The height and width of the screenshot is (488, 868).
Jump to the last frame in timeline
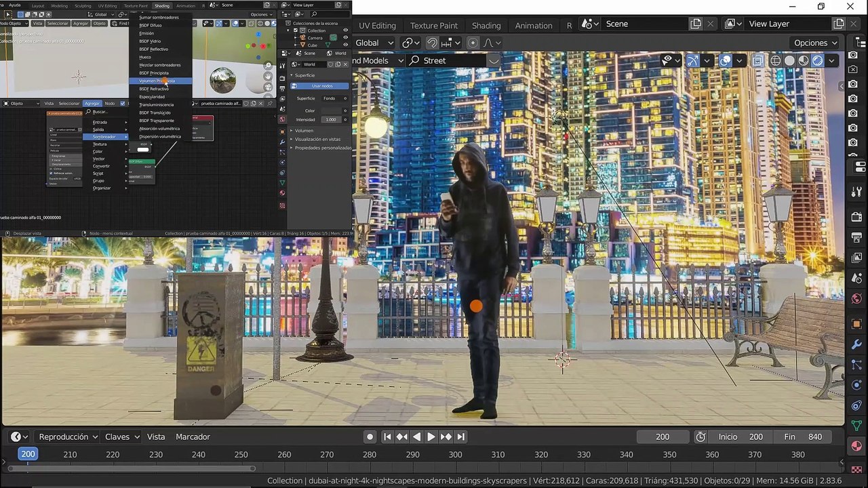pyautogui.click(x=461, y=437)
